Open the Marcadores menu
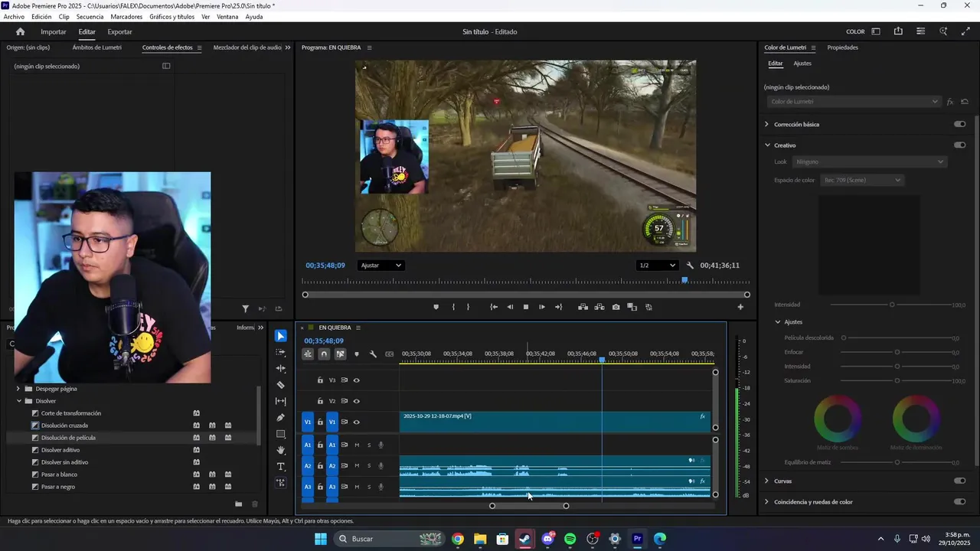The height and width of the screenshot is (551, 980). tap(126, 17)
